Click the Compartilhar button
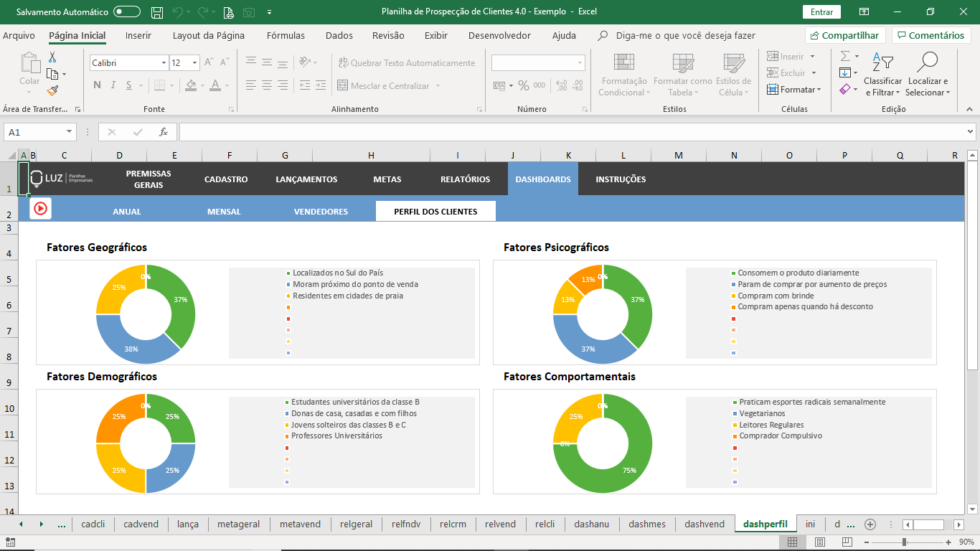 (845, 35)
